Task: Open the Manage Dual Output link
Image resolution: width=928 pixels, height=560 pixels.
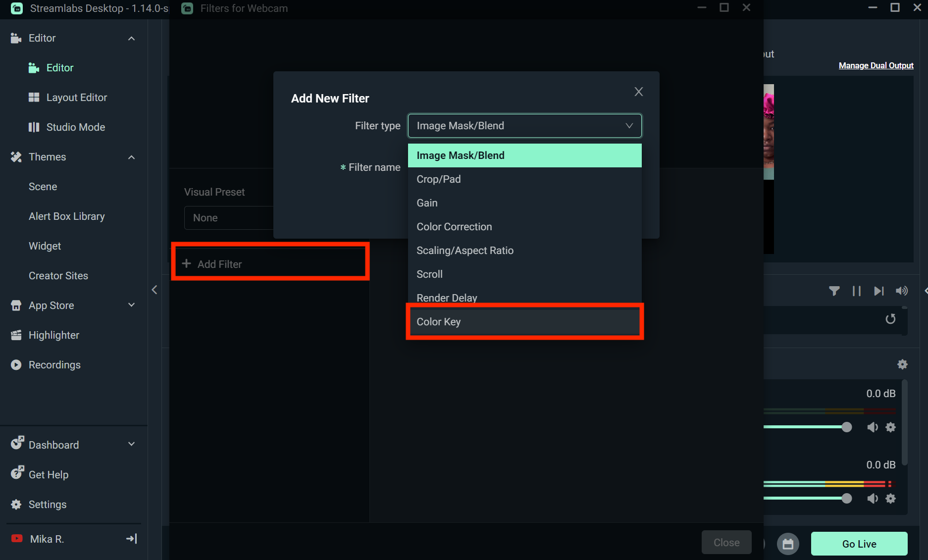Action: coord(876,65)
